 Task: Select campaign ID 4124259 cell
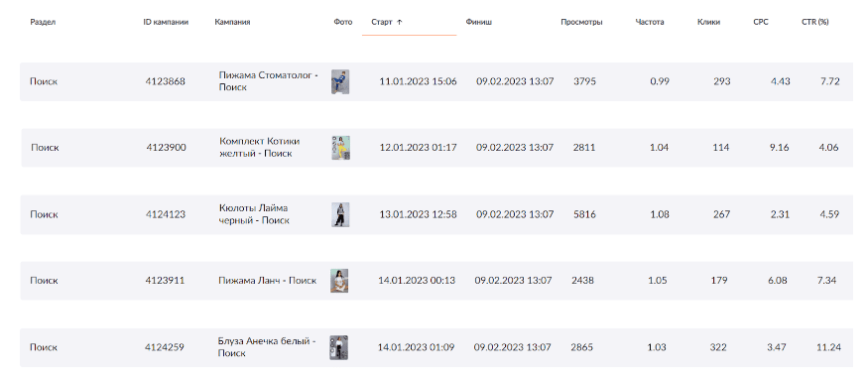click(165, 347)
